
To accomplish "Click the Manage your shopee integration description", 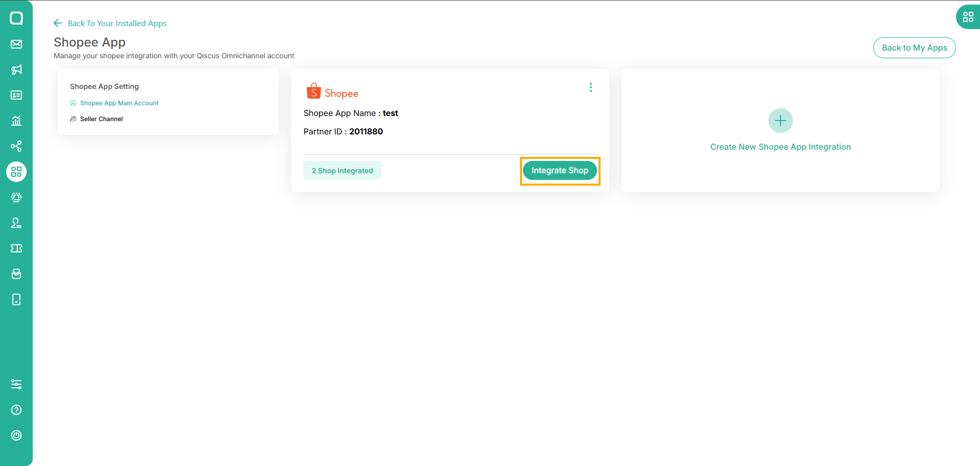I will pyautogui.click(x=174, y=56).
